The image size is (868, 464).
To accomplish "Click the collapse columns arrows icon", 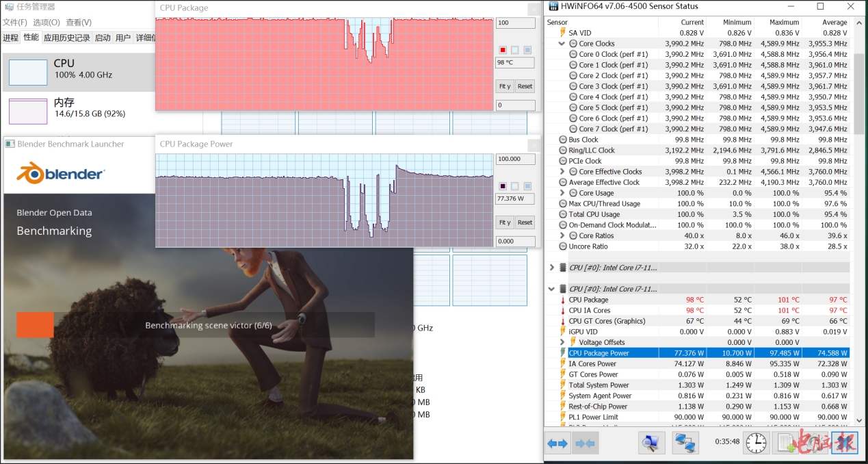I will point(586,443).
